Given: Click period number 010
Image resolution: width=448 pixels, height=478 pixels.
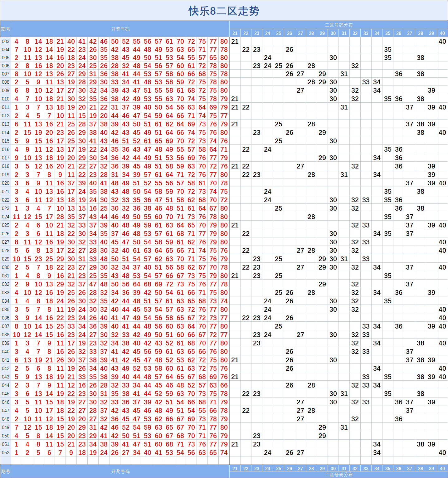Looking at the screenshot, I should (x=6, y=99).
